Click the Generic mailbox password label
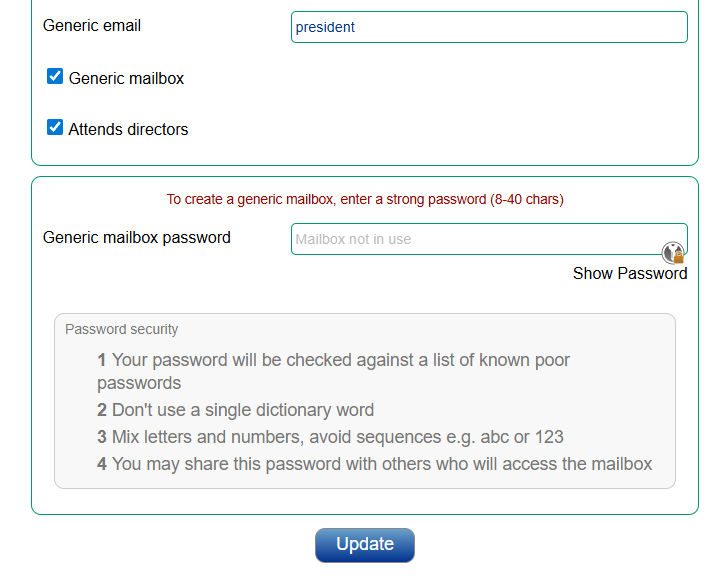The width and height of the screenshot is (724, 581). click(x=137, y=237)
